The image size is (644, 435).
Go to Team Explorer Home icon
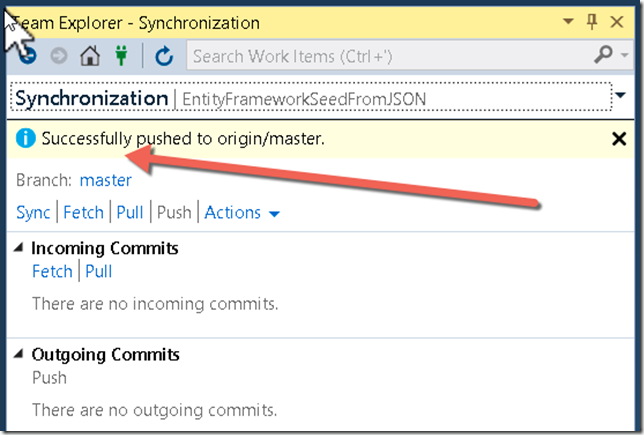click(90, 55)
